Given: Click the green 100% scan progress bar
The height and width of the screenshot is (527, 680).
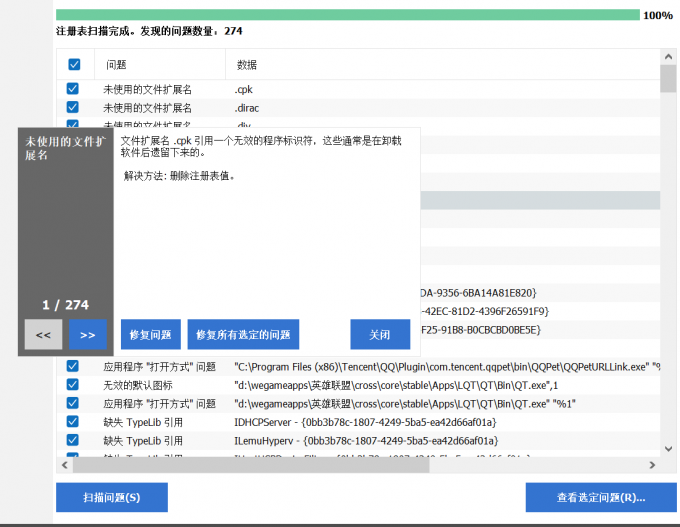Looking at the screenshot, I should pos(348,15).
